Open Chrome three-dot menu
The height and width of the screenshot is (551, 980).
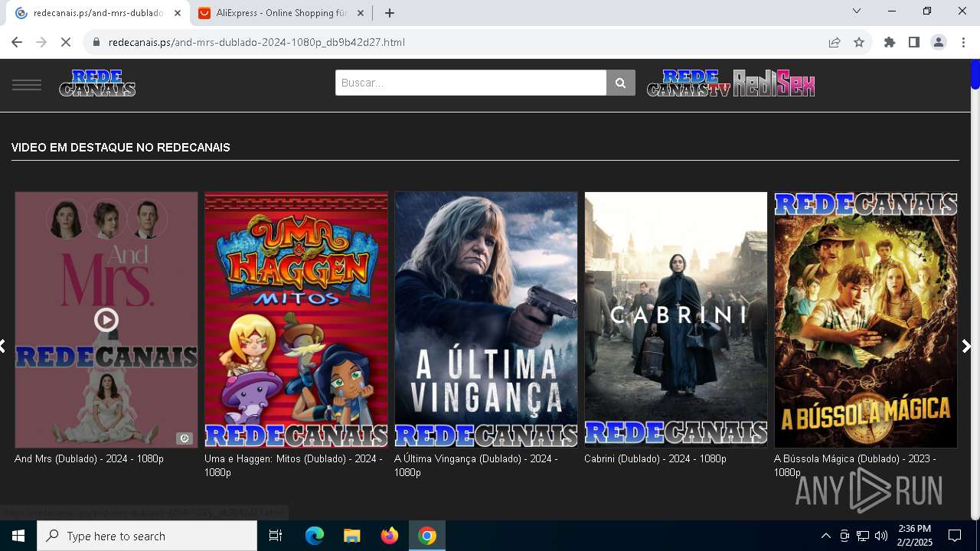click(x=963, y=42)
